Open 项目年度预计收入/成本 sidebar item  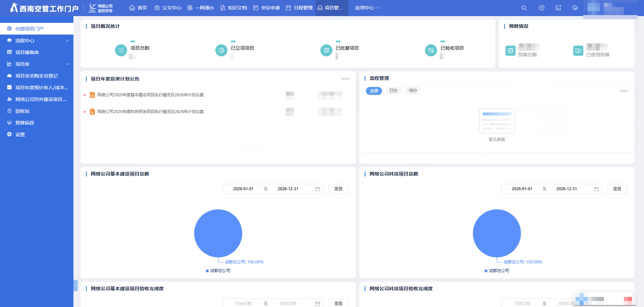coord(37,88)
